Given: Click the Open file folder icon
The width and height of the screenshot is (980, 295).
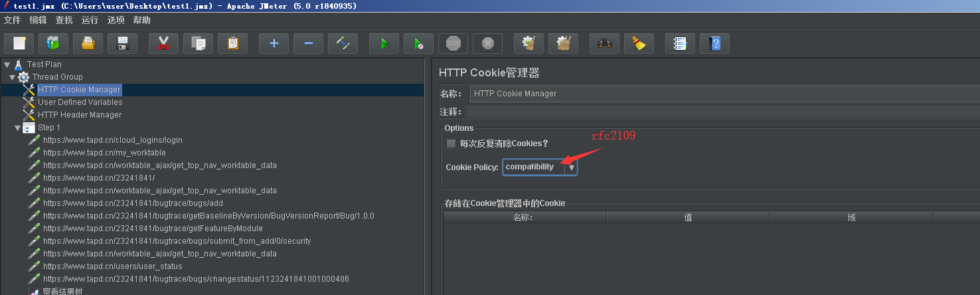Looking at the screenshot, I should coord(88,44).
